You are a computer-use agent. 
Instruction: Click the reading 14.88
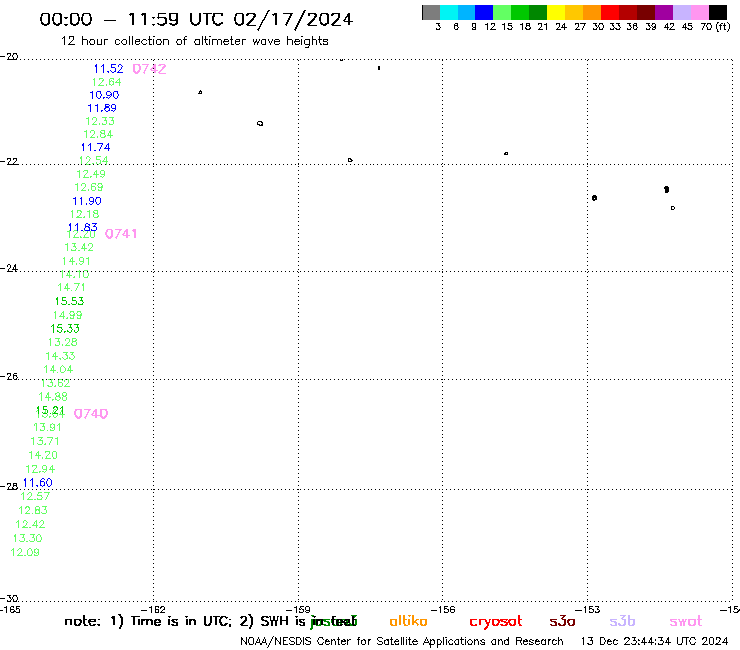[53, 397]
